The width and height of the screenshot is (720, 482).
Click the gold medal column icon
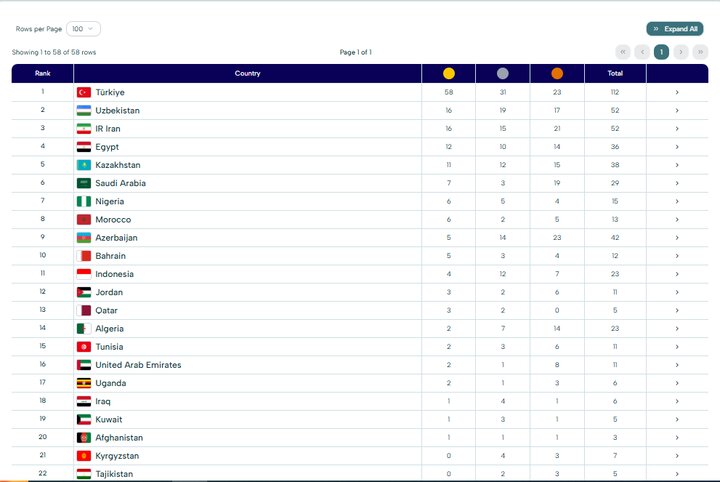pos(449,73)
